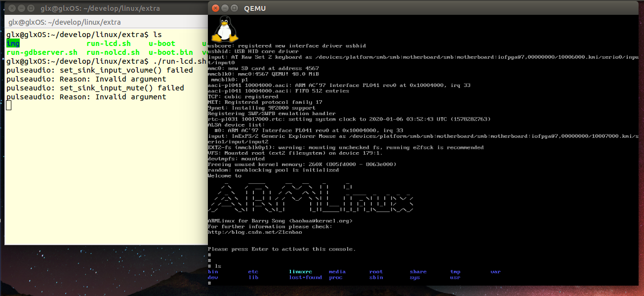
Task: Close the glx@glxOS terminal window
Action: click(x=12, y=8)
